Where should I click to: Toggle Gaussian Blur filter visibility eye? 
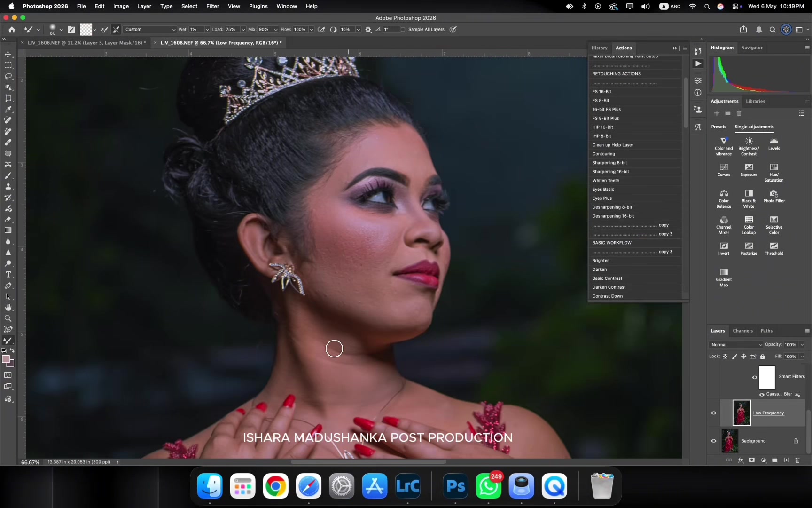pos(762,394)
